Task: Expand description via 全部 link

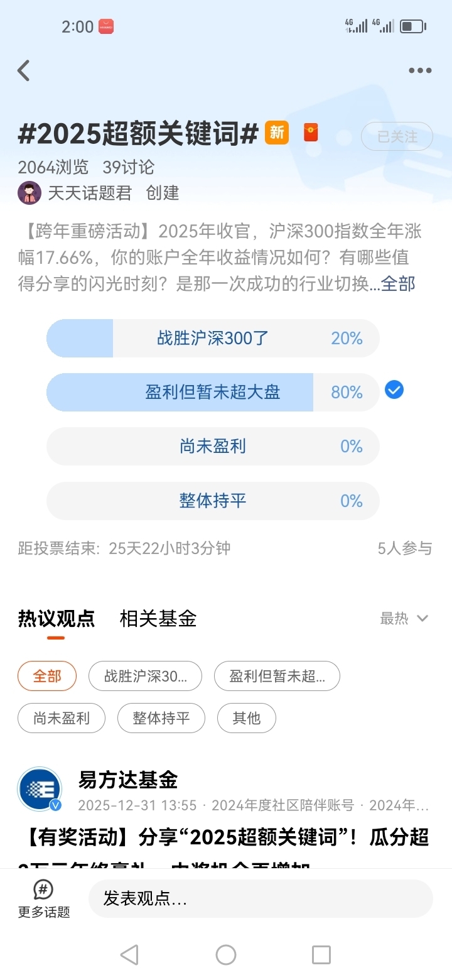Action: coord(398,284)
